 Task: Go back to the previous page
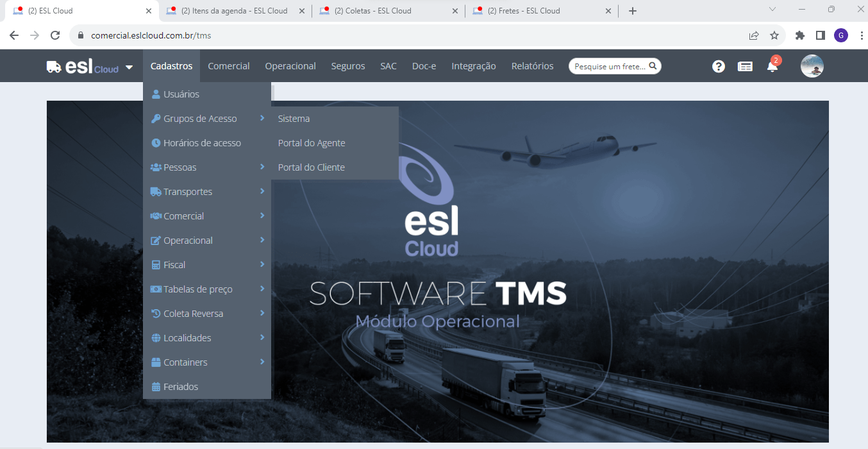[14, 35]
